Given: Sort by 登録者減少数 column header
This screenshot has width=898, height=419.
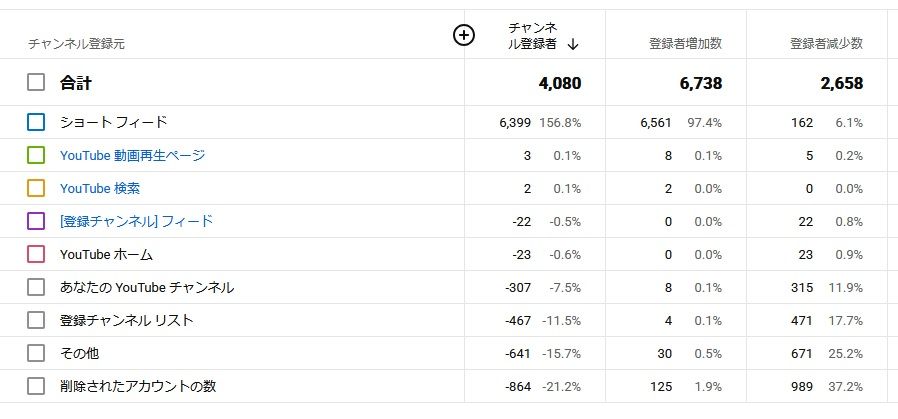Looking at the screenshot, I should click(826, 44).
